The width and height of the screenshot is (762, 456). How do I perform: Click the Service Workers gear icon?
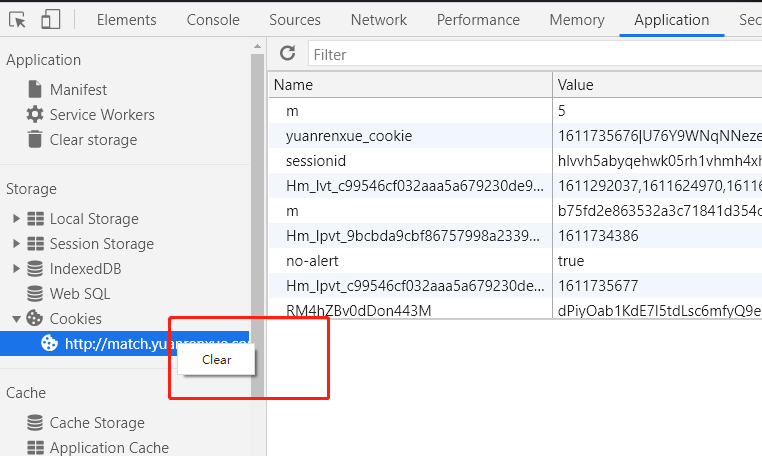coord(35,114)
